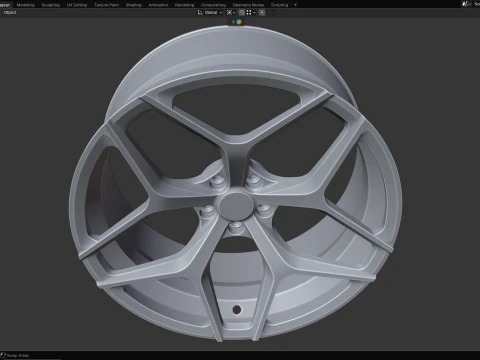The width and height of the screenshot is (480, 360).
Task: Open the transform pivot point dropdown
Action: (231, 13)
